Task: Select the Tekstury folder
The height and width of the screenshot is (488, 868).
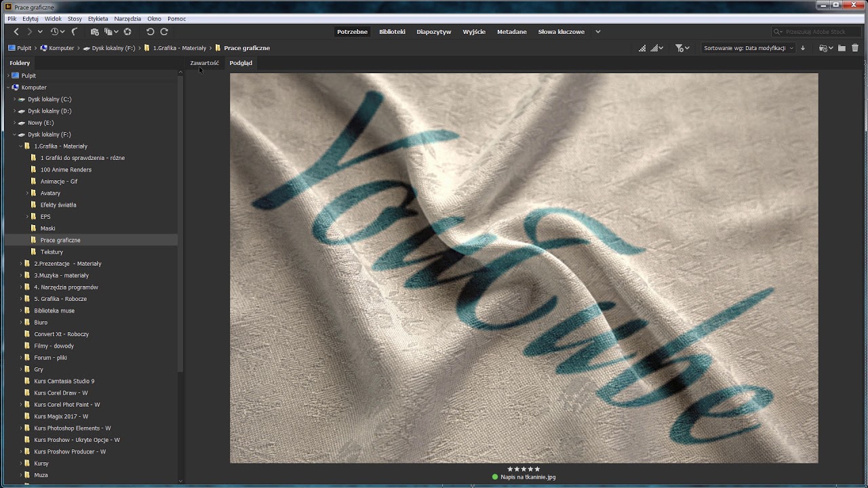Action: (52, 252)
